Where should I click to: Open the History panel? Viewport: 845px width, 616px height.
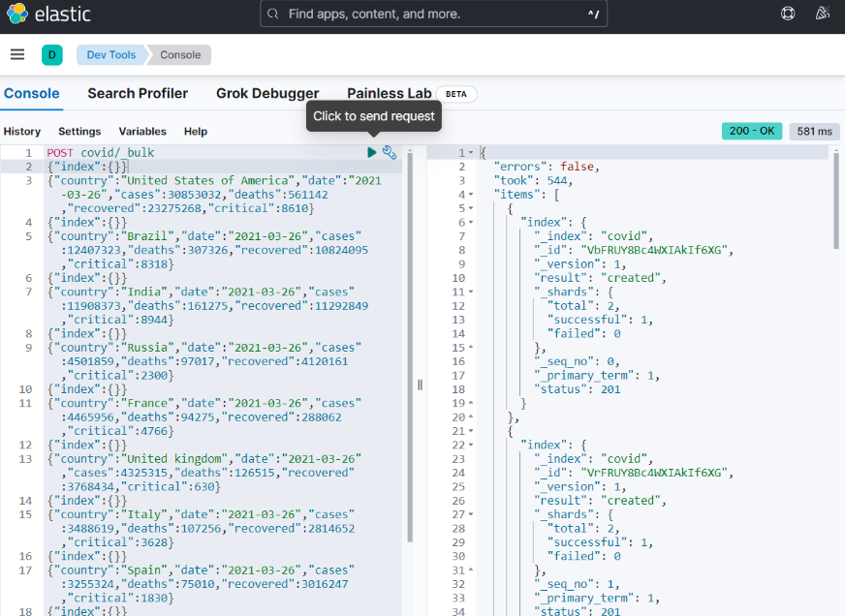coord(22,132)
